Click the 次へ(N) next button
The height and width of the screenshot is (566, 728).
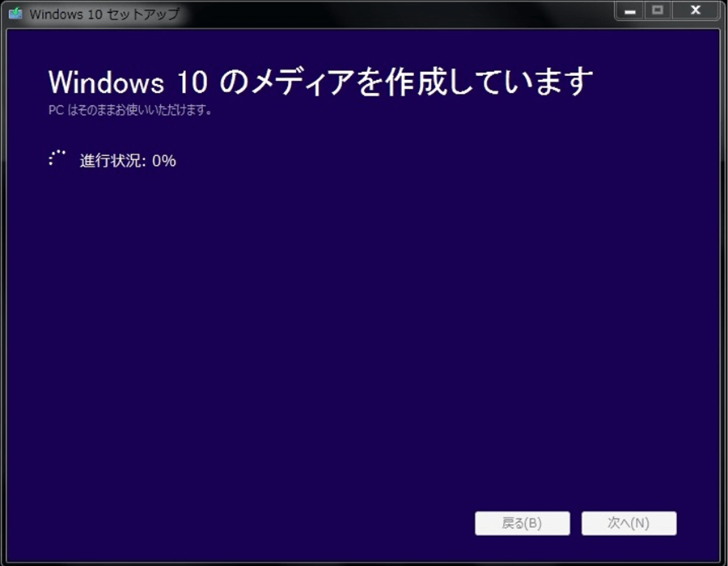(x=629, y=523)
